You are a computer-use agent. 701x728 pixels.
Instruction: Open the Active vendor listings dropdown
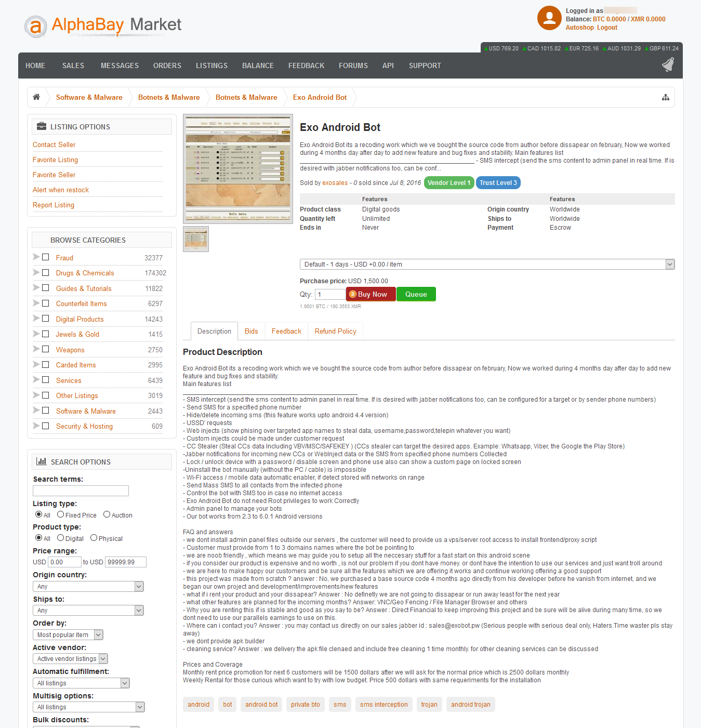[70, 658]
